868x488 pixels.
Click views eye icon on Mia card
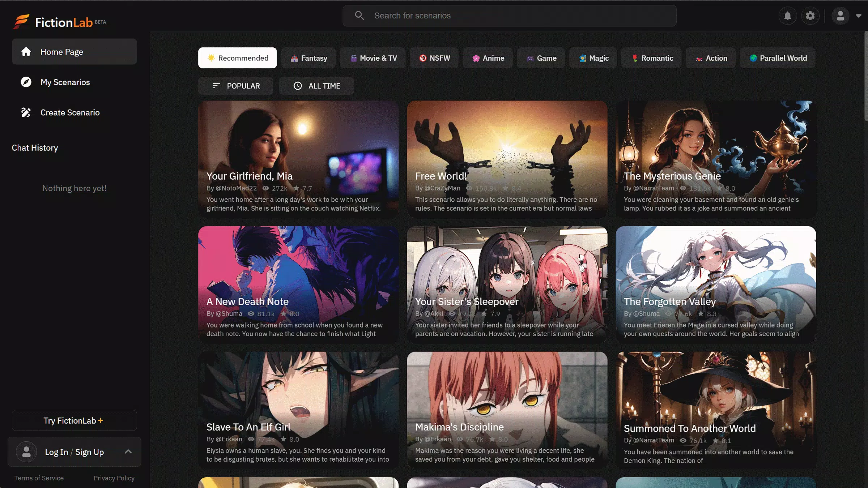coord(265,188)
